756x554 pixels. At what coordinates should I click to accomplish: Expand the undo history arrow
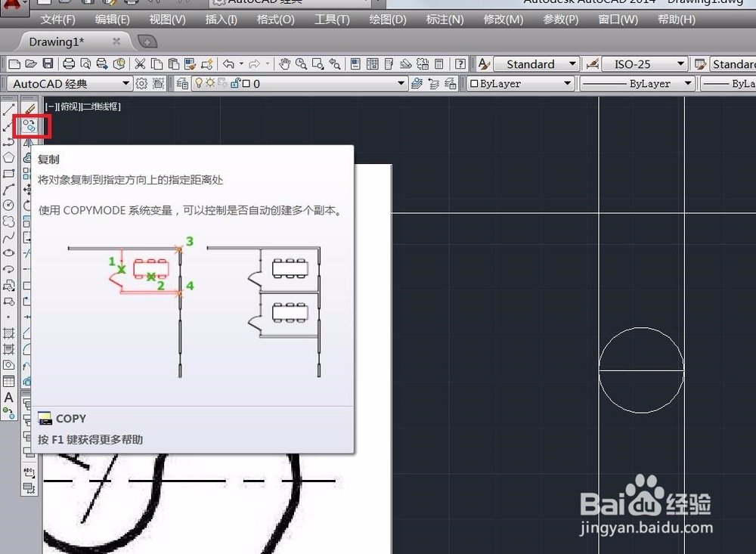click(241, 63)
